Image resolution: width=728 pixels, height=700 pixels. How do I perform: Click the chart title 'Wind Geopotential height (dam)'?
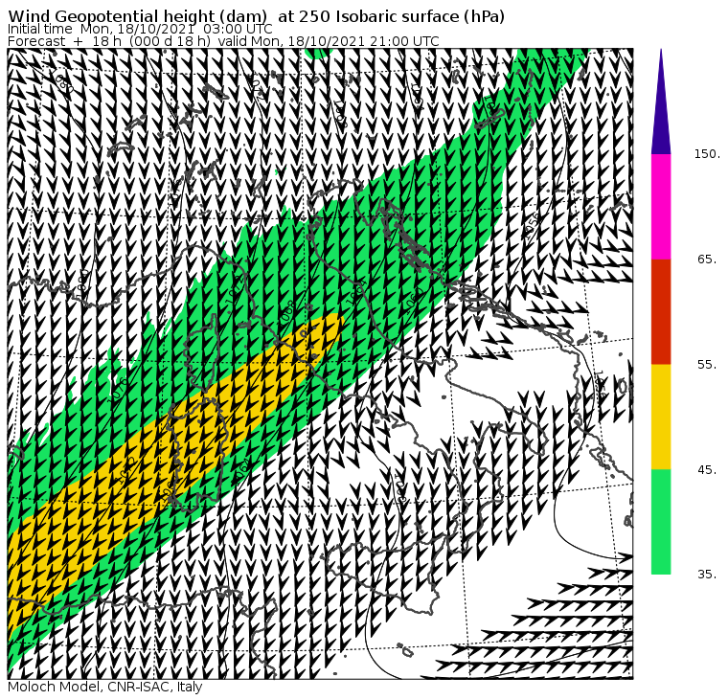(138, 16)
